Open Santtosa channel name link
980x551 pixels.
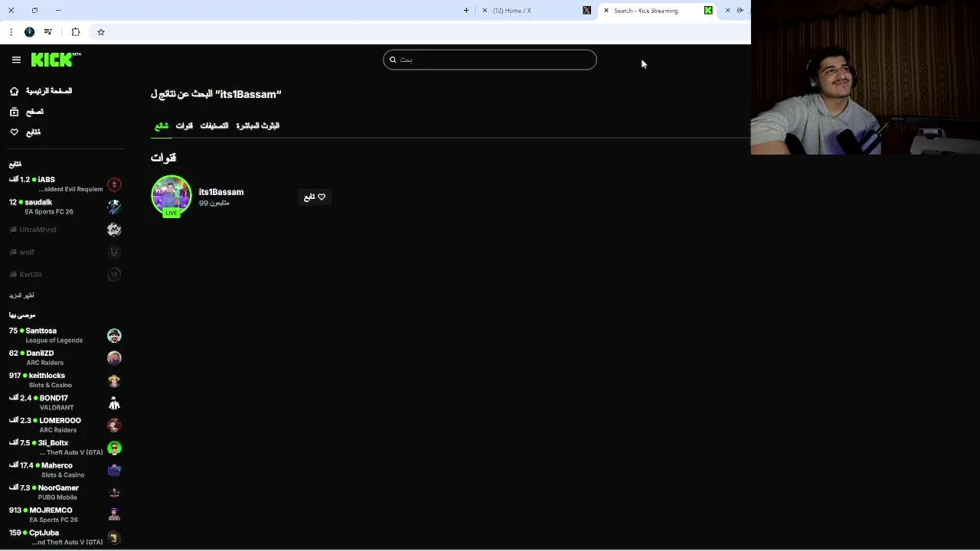coord(41,331)
